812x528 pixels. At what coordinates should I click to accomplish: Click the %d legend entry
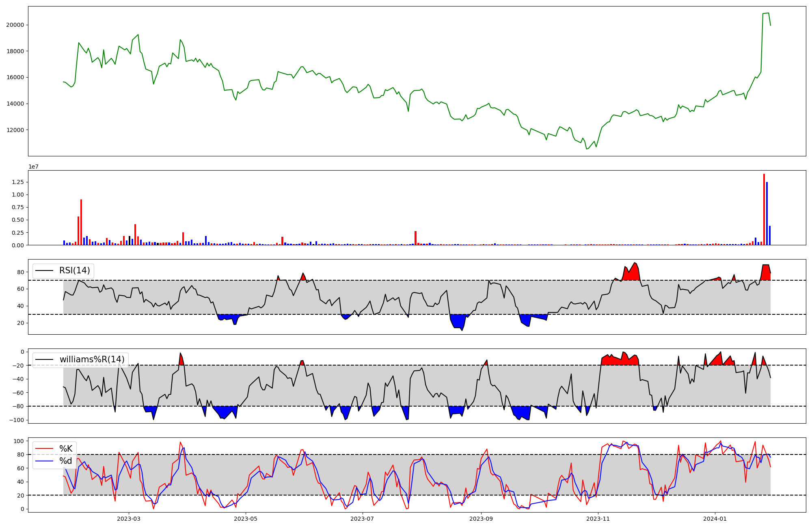pos(65,461)
